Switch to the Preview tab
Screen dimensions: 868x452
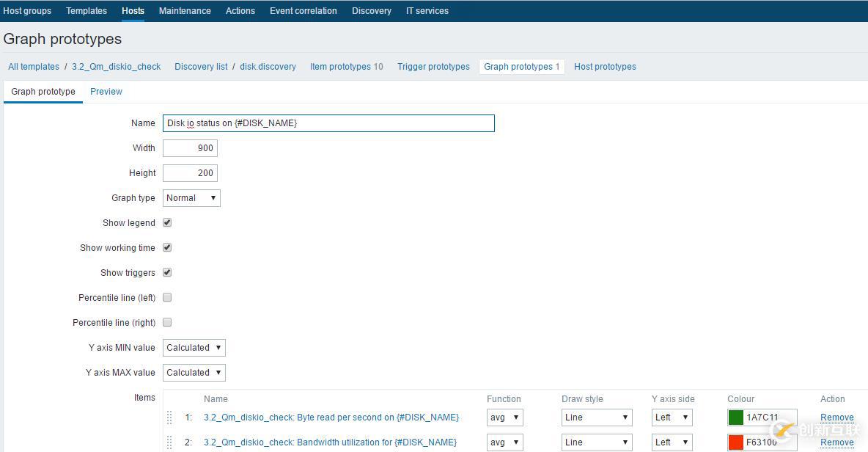(106, 92)
